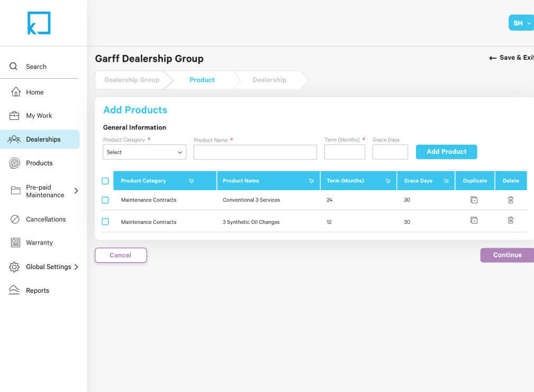Click the back arrow beside Save & Exit
This screenshot has height=392, width=534.
(492, 58)
